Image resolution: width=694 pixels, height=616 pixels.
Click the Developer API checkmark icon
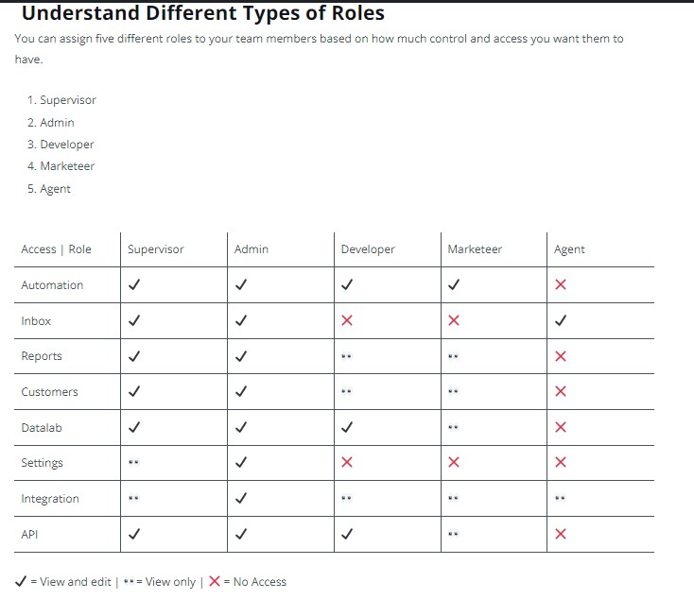point(347,535)
